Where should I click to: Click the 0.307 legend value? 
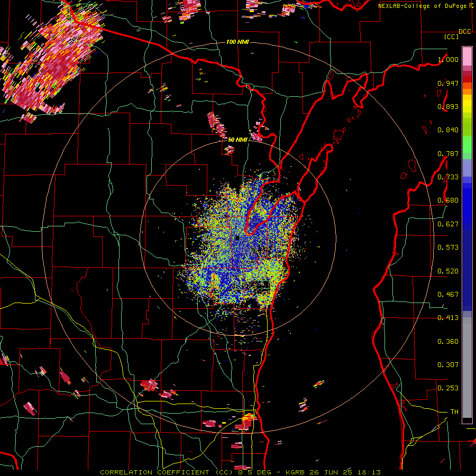(448, 365)
